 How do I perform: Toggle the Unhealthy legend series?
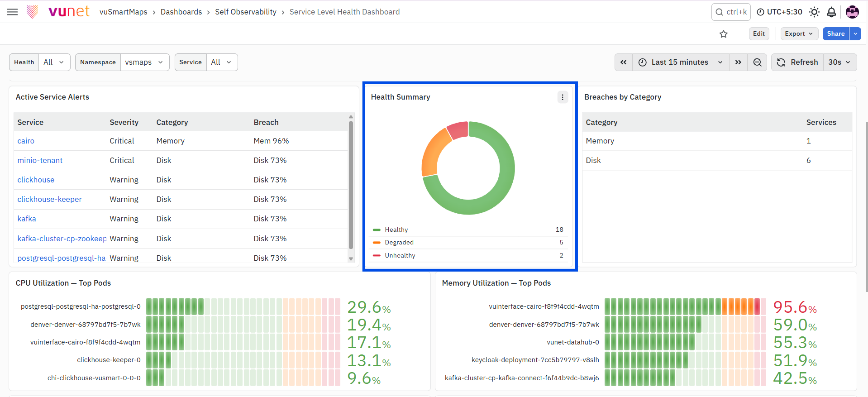pos(400,255)
